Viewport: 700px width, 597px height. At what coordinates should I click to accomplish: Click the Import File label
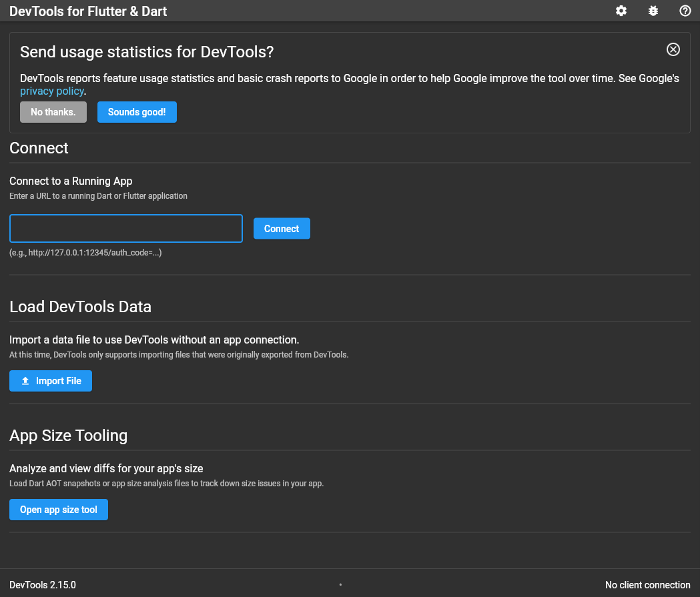(x=59, y=381)
